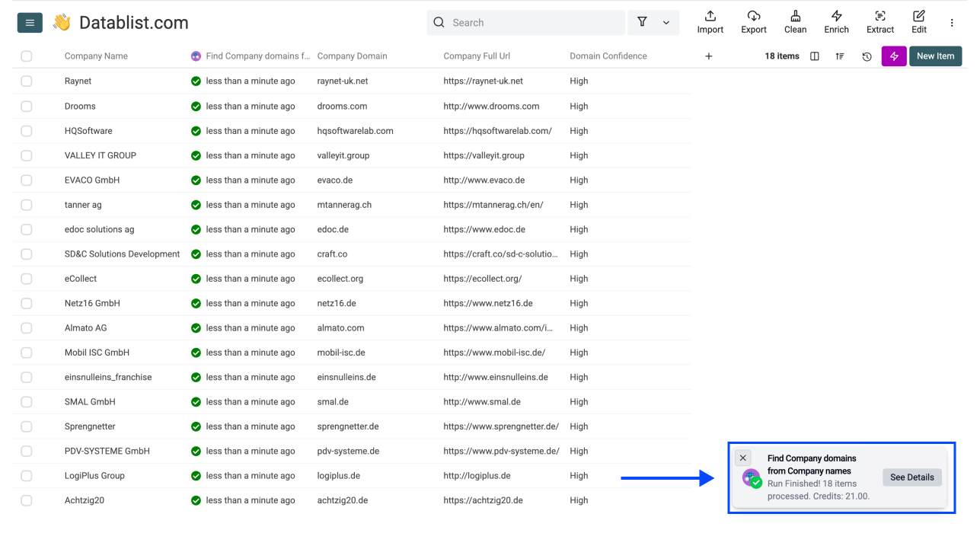The width and height of the screenshot is (980, 533).
Task: Click the 18 items count label
Action: point(782,56)
